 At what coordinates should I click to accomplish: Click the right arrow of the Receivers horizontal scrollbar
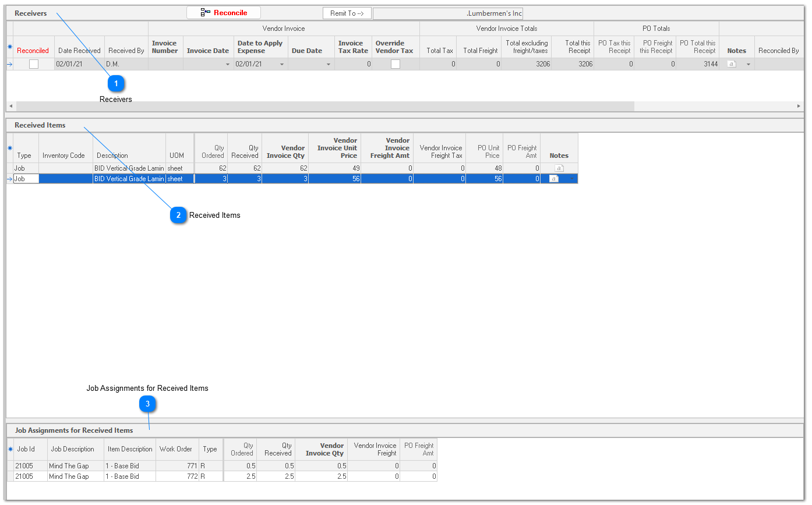click(799, 106)
